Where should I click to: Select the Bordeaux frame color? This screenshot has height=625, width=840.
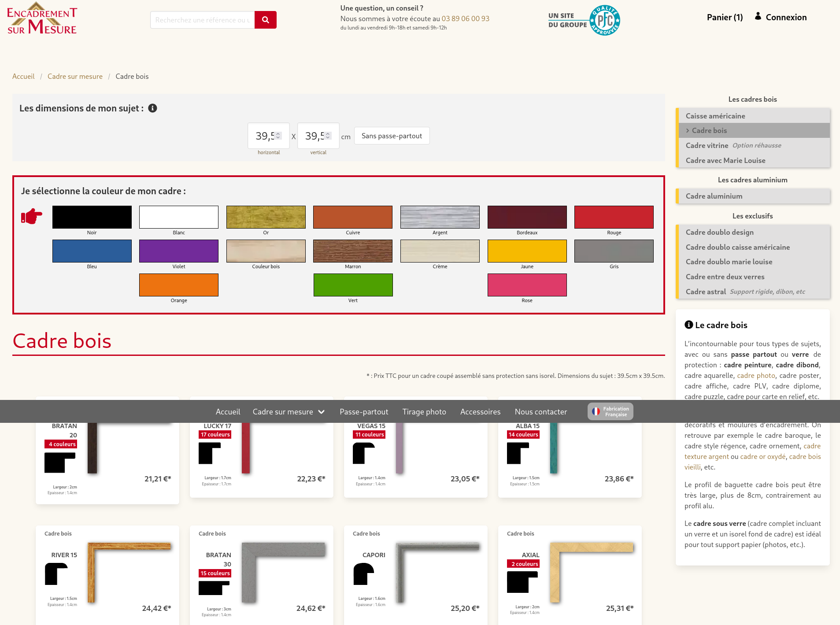(x=527, y=217)
